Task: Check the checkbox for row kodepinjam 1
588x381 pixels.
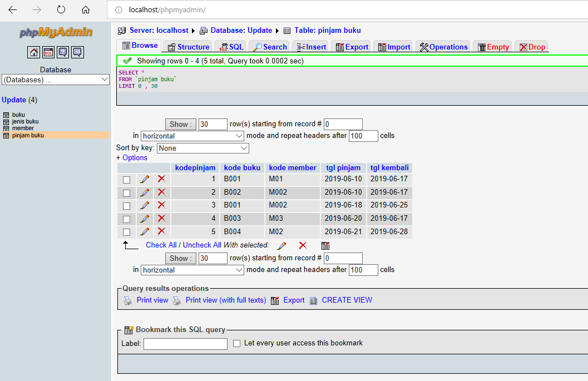Action: (126, 179)
